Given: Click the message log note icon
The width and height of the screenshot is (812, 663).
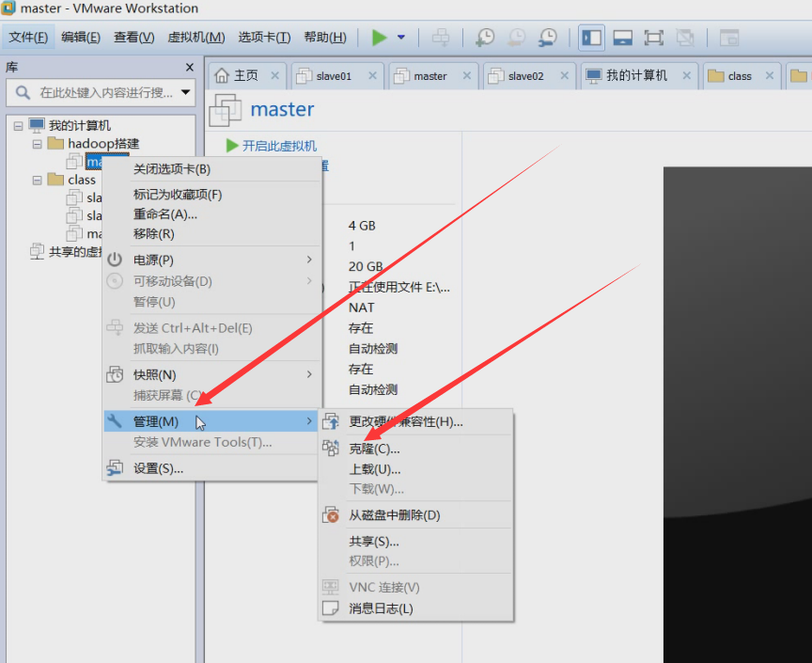Looking at the screenshot, I should point(331,608).
